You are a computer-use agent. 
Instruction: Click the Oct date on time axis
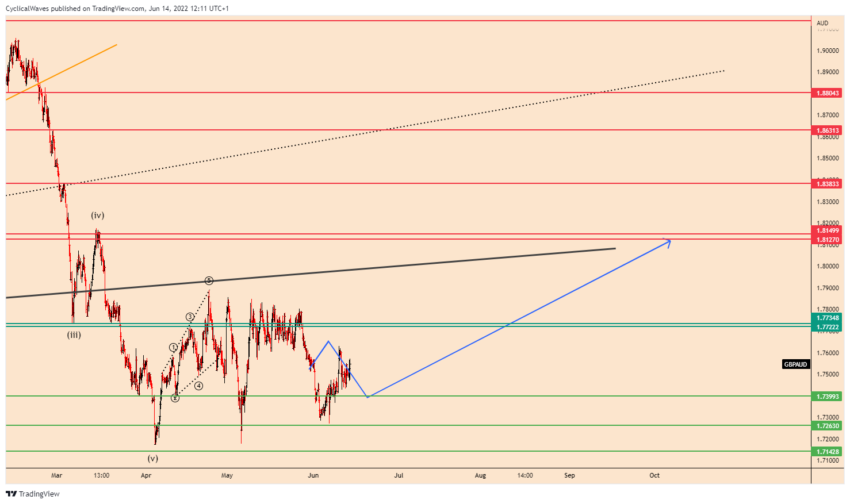tap(654, 475)
